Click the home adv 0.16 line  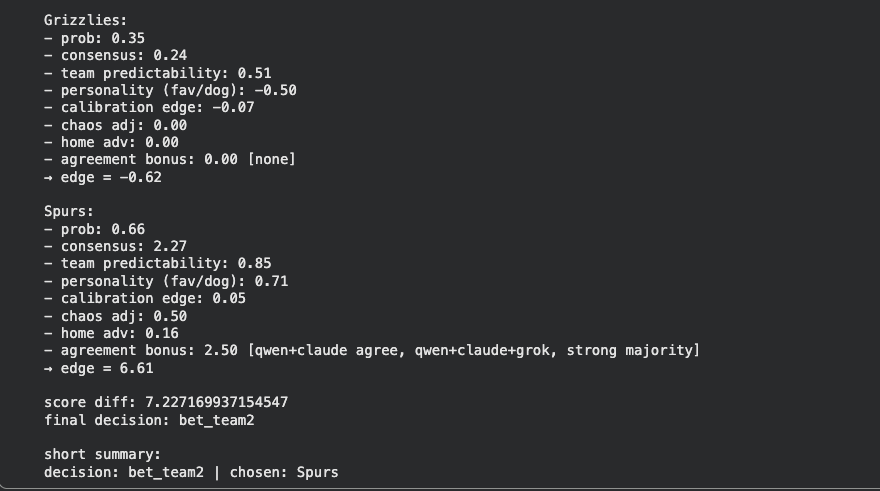(111, 333)
